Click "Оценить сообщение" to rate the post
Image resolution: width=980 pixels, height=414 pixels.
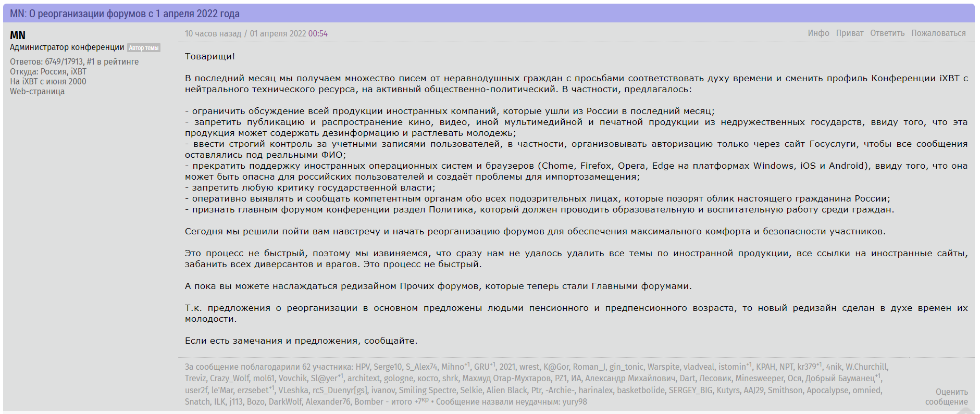(x=946, y=397)
